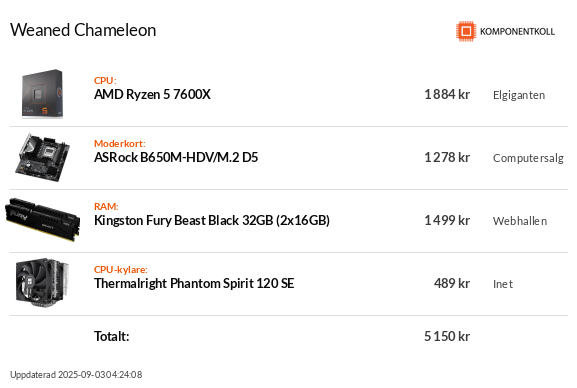This screenshot has width=577, height=388.
Task: Click the 5 150 kr total price
Action: [447, 336]
